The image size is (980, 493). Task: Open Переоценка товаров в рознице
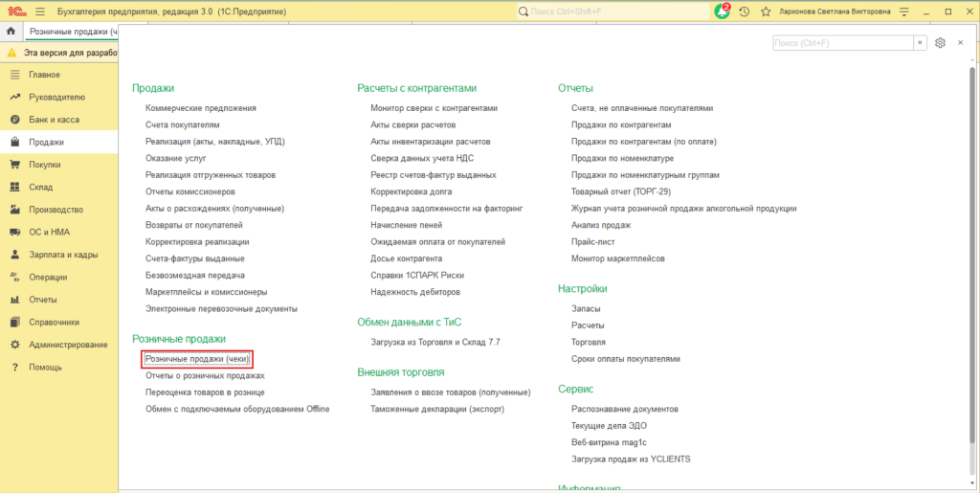tap(205, 392)
